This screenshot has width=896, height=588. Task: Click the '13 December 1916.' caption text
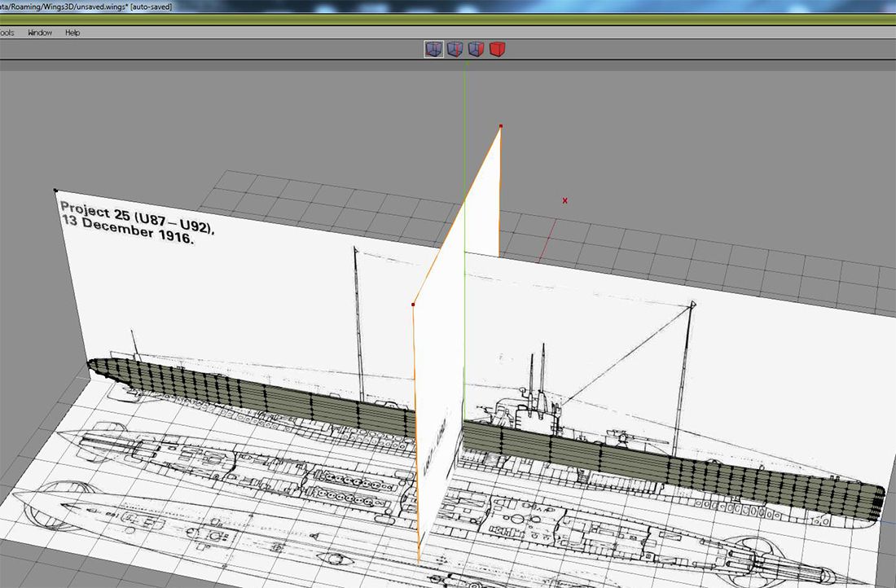[x=128, y=230]
